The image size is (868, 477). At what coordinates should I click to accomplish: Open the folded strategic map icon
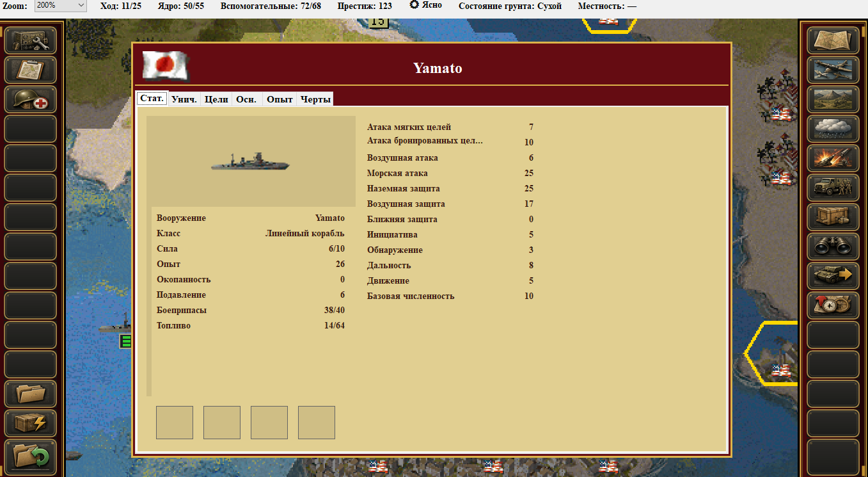coord(833,41)
